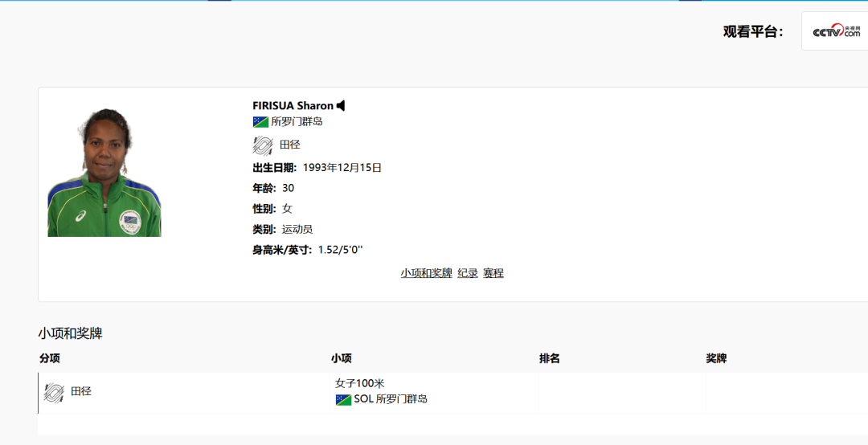Click 田径 cell in events table

click(x=81, y=391)
